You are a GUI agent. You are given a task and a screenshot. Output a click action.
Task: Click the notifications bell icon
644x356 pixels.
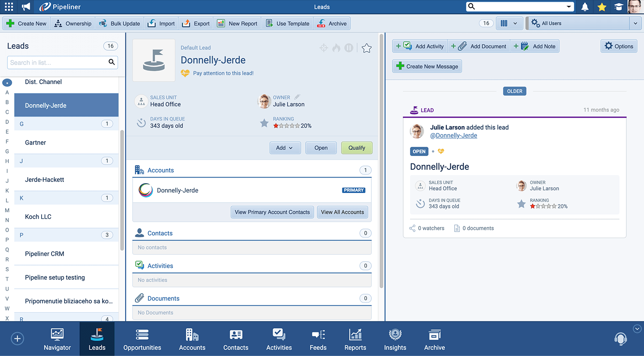(x=585, y=7)
